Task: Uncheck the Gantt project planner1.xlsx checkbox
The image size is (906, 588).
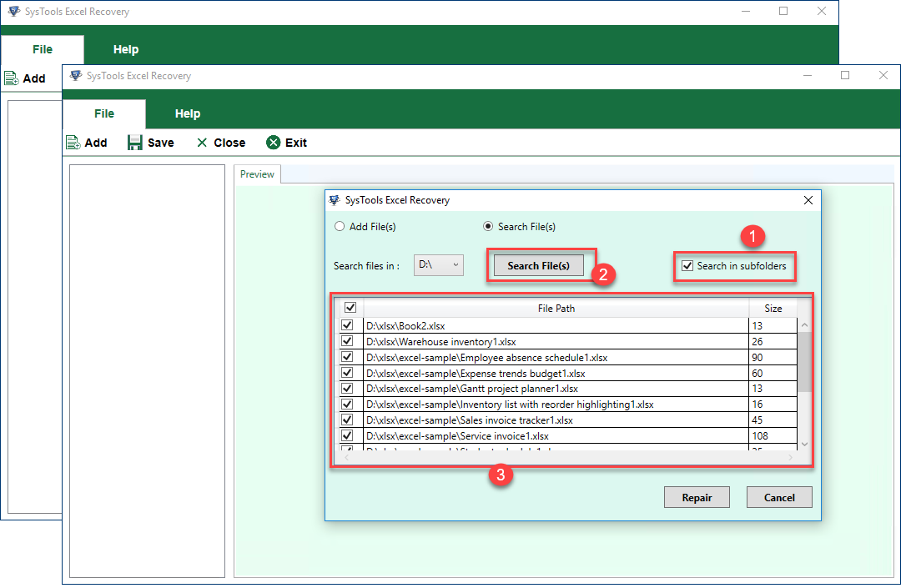Action: pyautogui.click(x=347, y=388)
